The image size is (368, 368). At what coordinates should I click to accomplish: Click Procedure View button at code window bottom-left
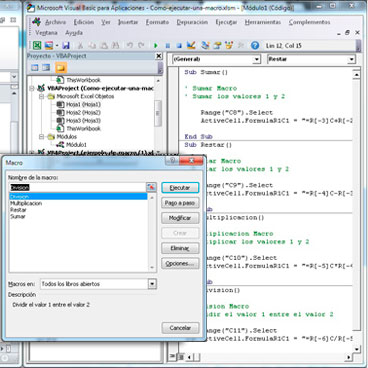(172, 357)
